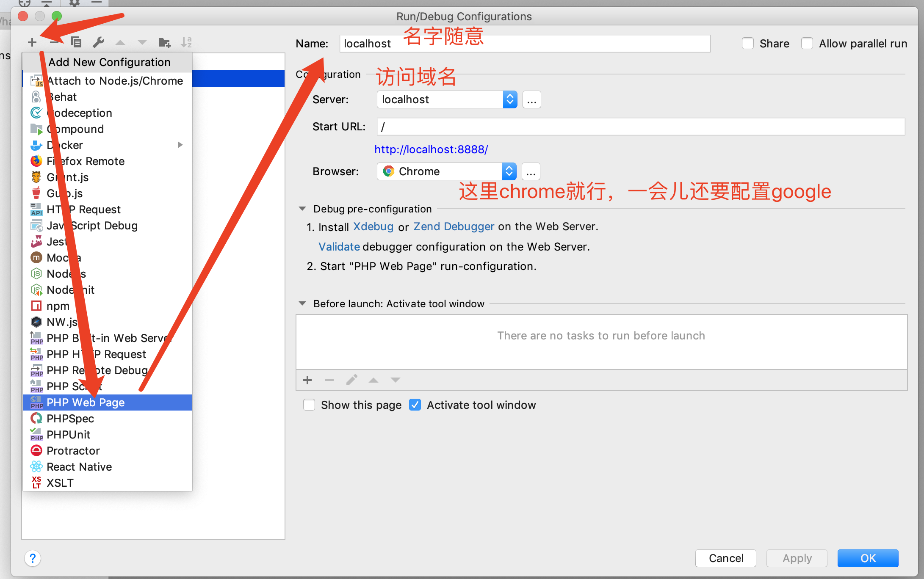Choose PHPUnit configuration type

pyautogui.click(x=69, y=435)
